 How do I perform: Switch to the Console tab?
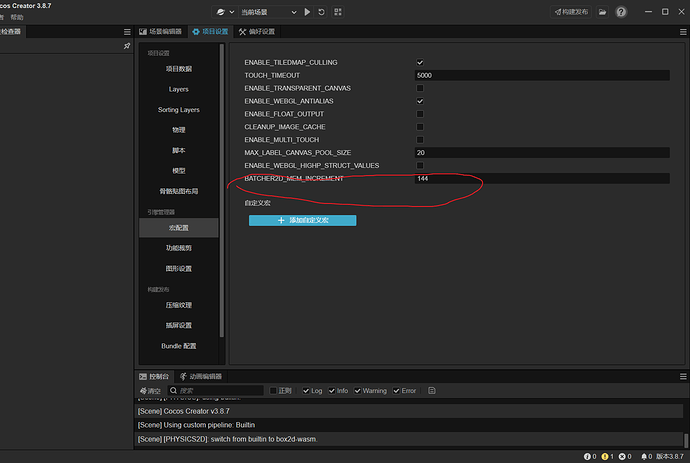click(x=154, y=376)
